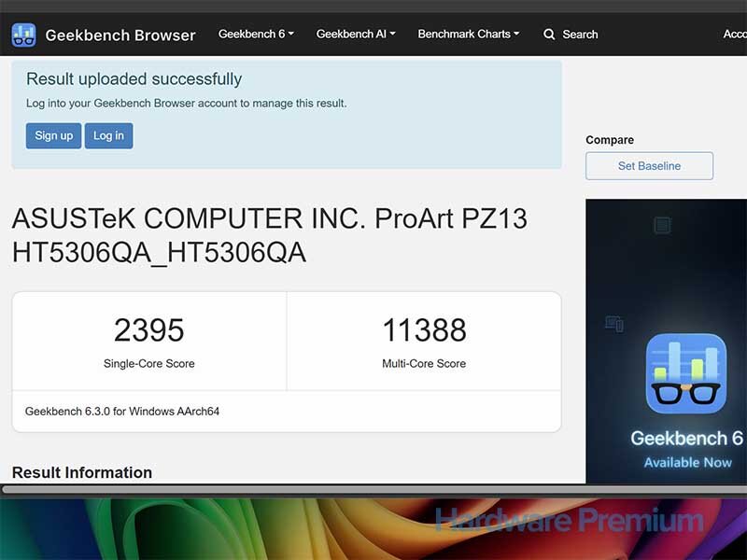Open the Account menu at the navbar edge
The height and width of the screenshot is (560, 747).
tap(735, 34)
